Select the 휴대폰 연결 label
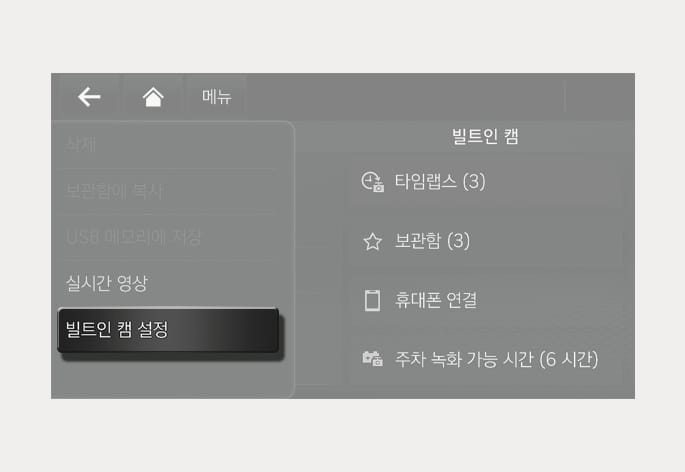 436,300
